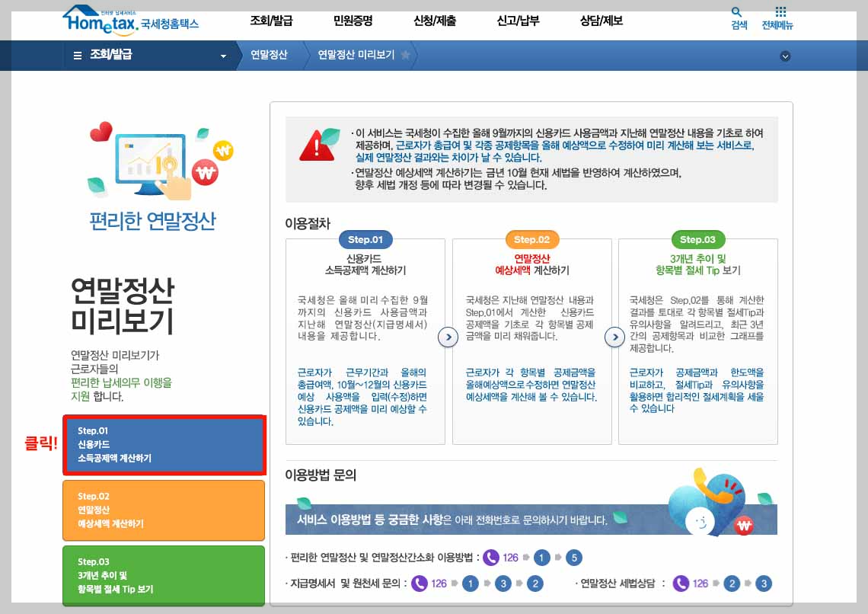Click the red heart icon

[x=101, y=132]
